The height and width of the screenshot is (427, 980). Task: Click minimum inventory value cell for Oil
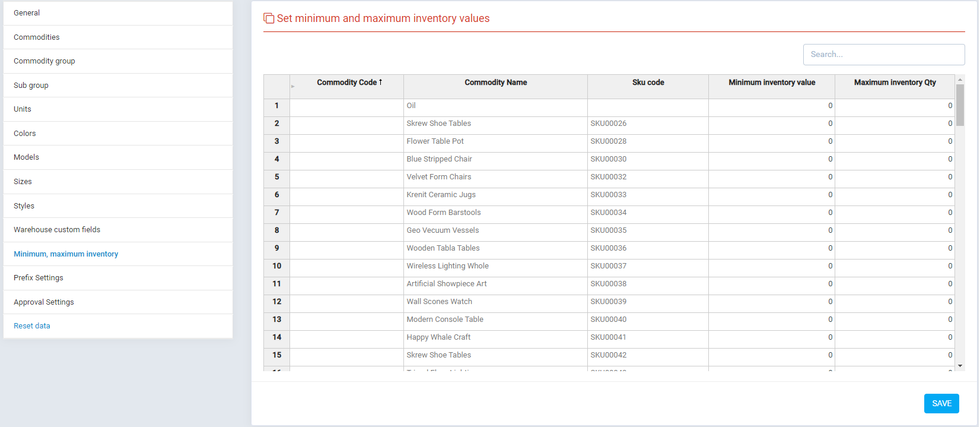pyautogui.click(x=771, y=106)
